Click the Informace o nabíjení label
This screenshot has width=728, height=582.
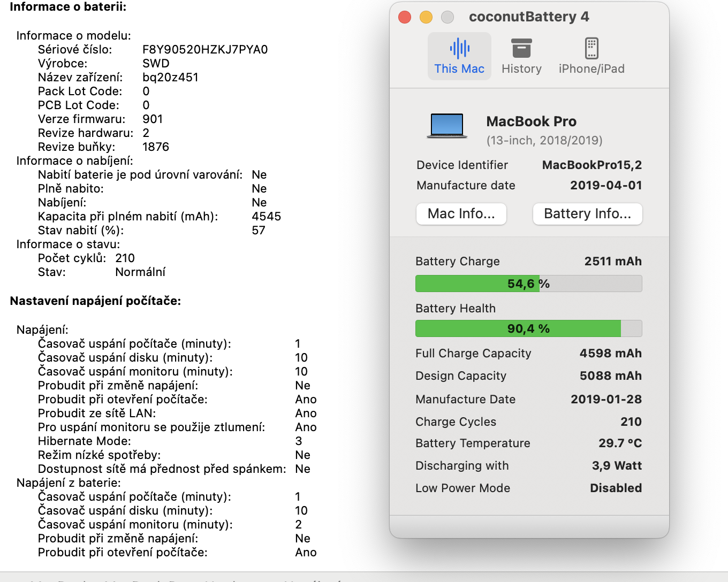pos(75,160)
